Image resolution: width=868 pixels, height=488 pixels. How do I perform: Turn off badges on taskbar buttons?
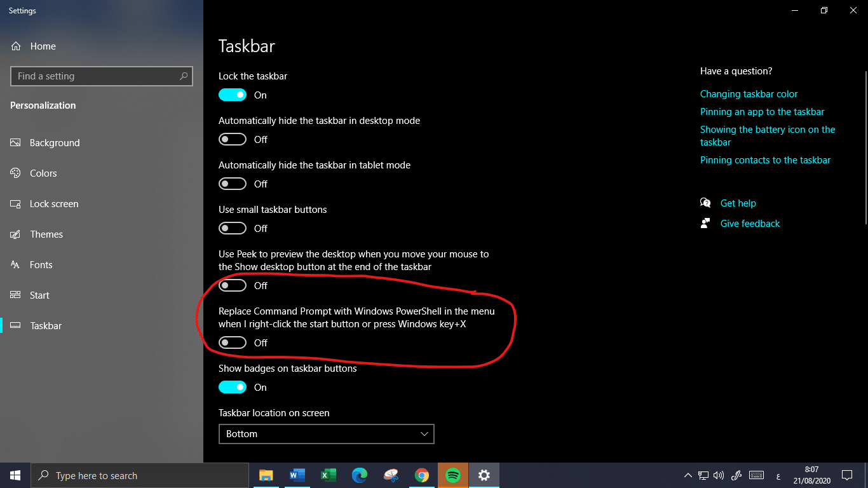coord(233,387)
